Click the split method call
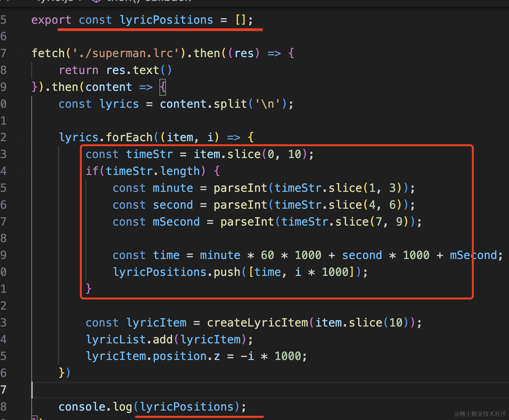The width and height of the screenshot is (509, 420). pos(230,104)
